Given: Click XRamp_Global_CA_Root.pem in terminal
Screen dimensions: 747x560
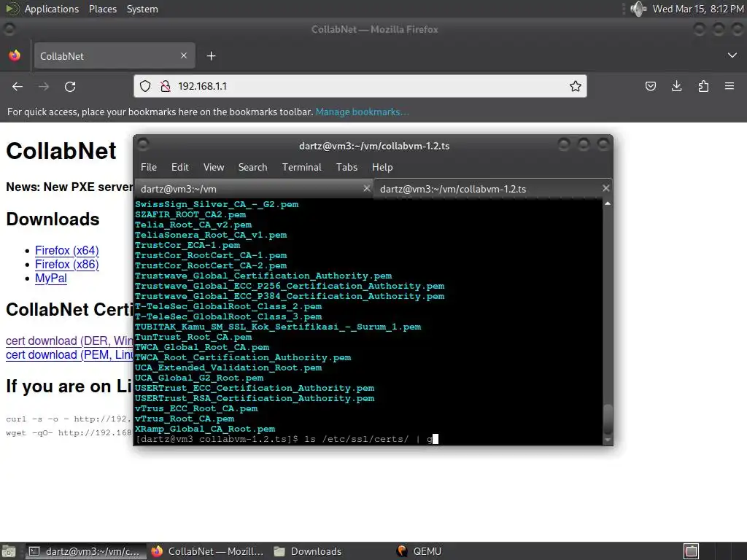Looking at the screenshot, I should pyautogui.click(x=205, y=429).
